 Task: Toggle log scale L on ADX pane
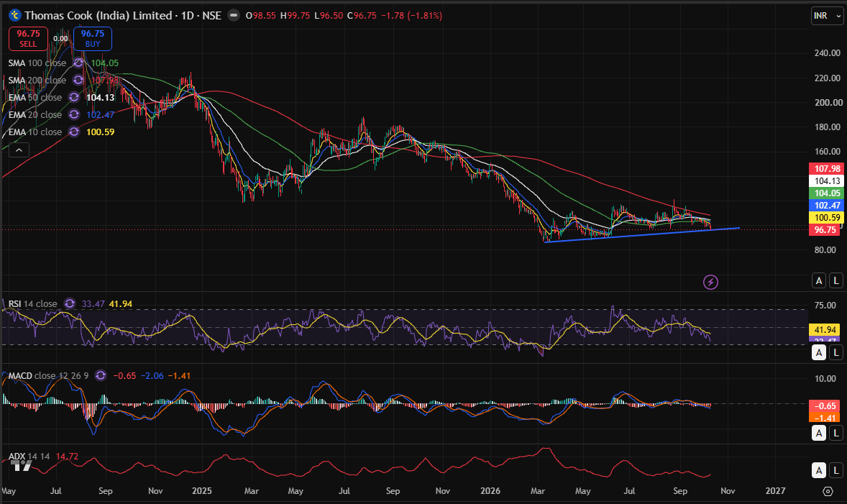pos(836,470)
